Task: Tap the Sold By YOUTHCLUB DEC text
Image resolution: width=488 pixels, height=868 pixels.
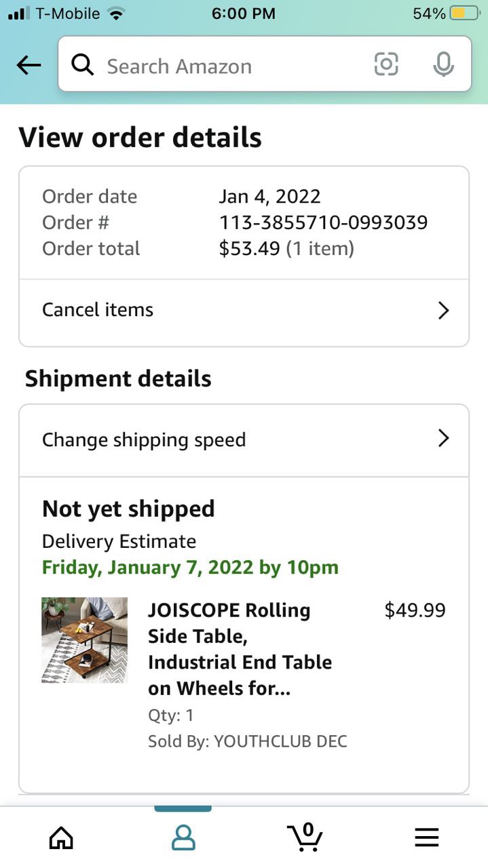Action: click(247, 741)
